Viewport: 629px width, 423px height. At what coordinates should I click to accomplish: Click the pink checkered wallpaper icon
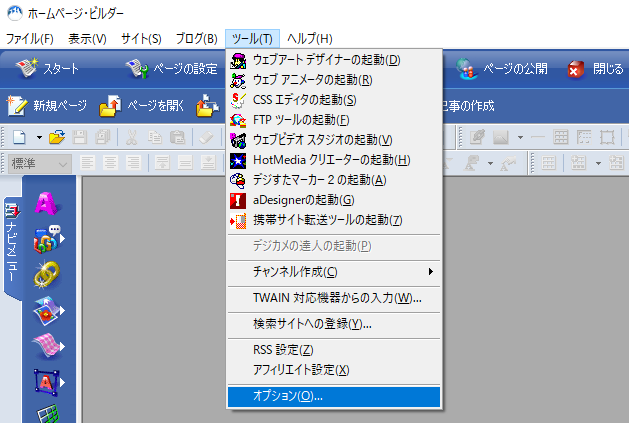(48, 346)
